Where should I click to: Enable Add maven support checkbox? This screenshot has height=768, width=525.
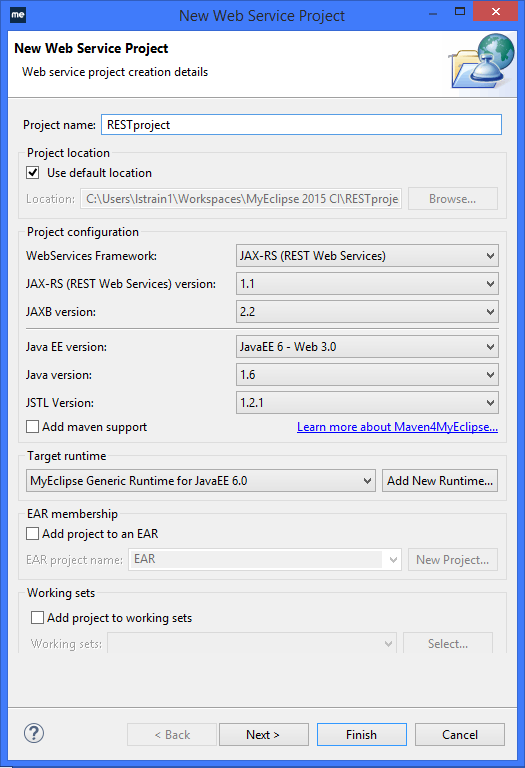pyautogui.click(x=32, y=427)
